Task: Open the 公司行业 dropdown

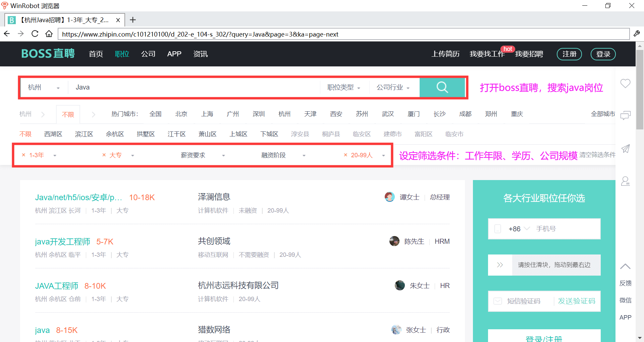Action: [x=393, y=88]
